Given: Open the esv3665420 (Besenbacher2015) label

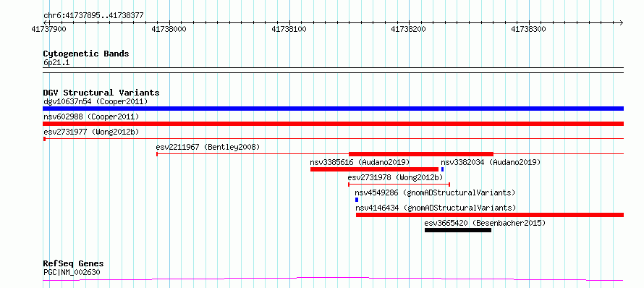Looking at the screenshot, I should click(485, 223).
